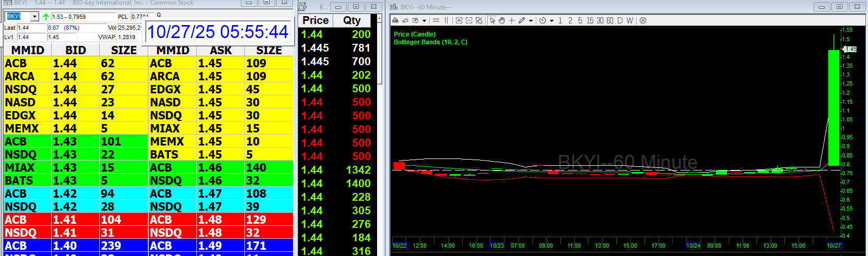
Task: Click the Lv1 bid price field
Action: tap(31, 37)
